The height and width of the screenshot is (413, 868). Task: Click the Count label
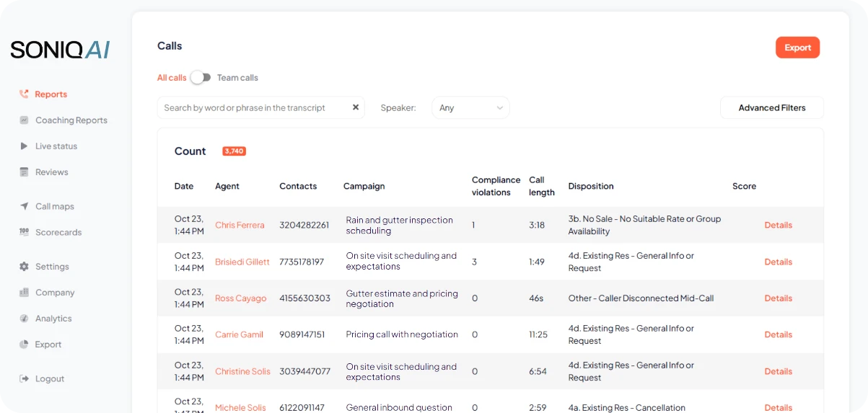(x=190, y=151)
